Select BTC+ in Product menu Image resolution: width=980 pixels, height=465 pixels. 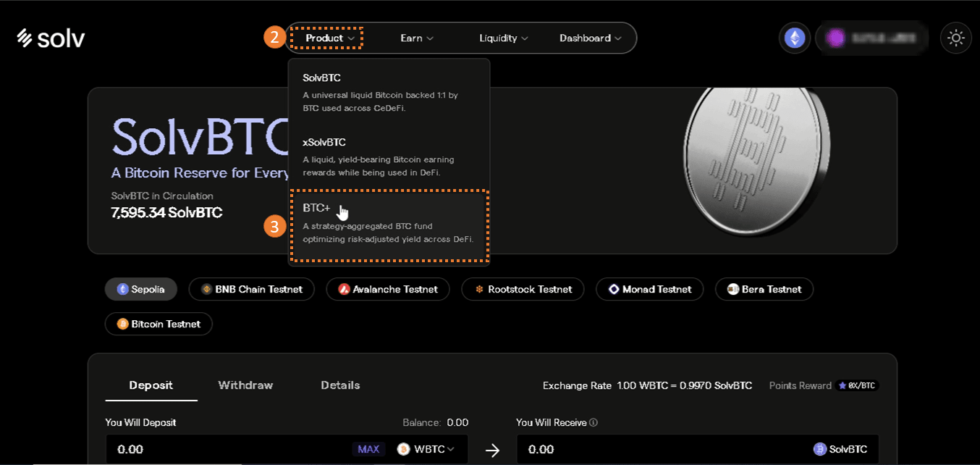point(389,226)
